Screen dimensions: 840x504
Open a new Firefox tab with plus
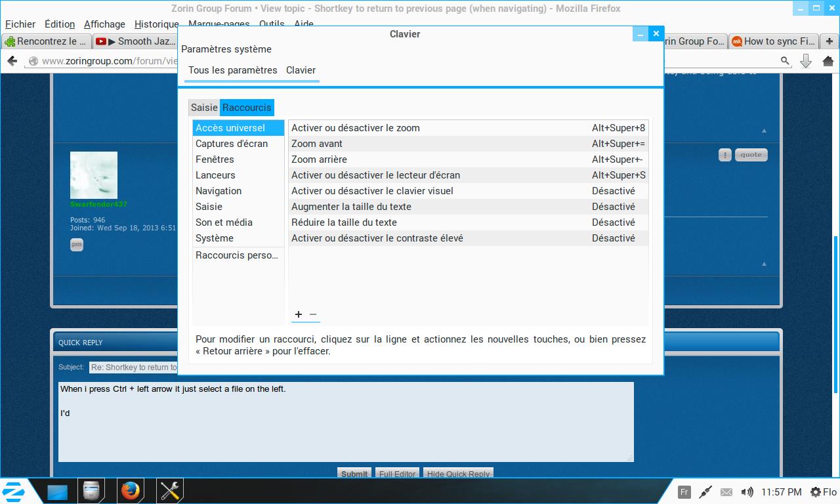click(x=829, y=41)
